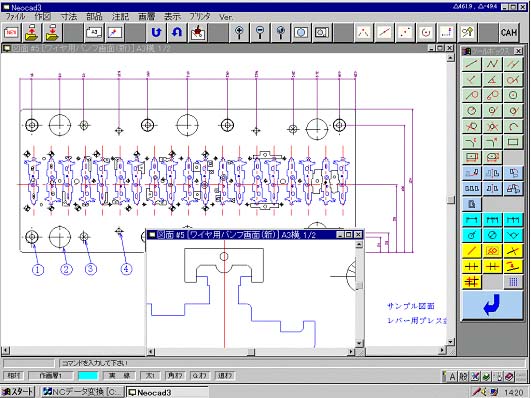Click the スタート button on taskbar
Image resolution: width=531 pixels, height=398 pixels.
coord(18,392)
